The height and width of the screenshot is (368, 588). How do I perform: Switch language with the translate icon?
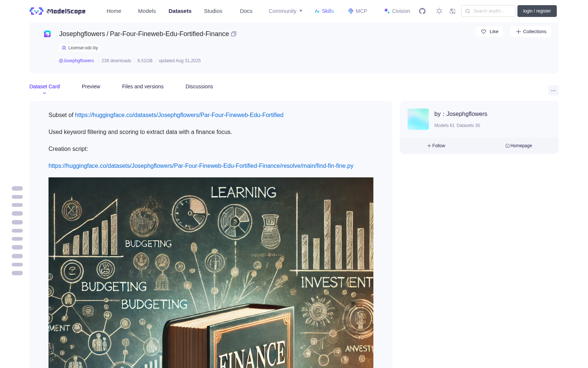tap(453, 11)
